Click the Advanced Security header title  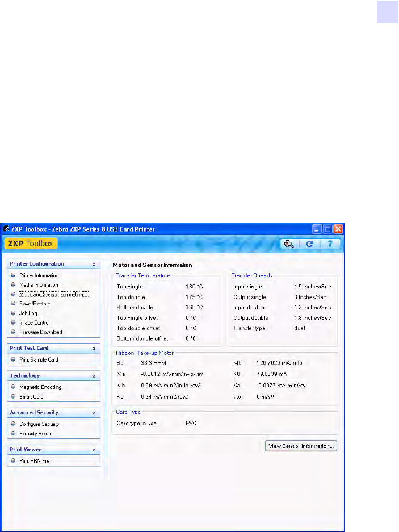(x=34, y=413)
